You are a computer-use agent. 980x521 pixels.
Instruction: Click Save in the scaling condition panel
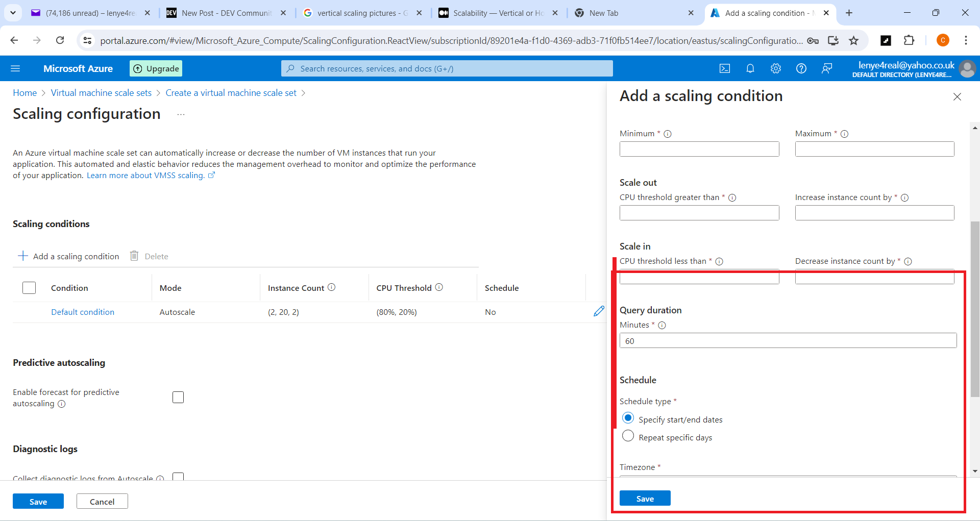pyautogui.click(x=645, y=499)
